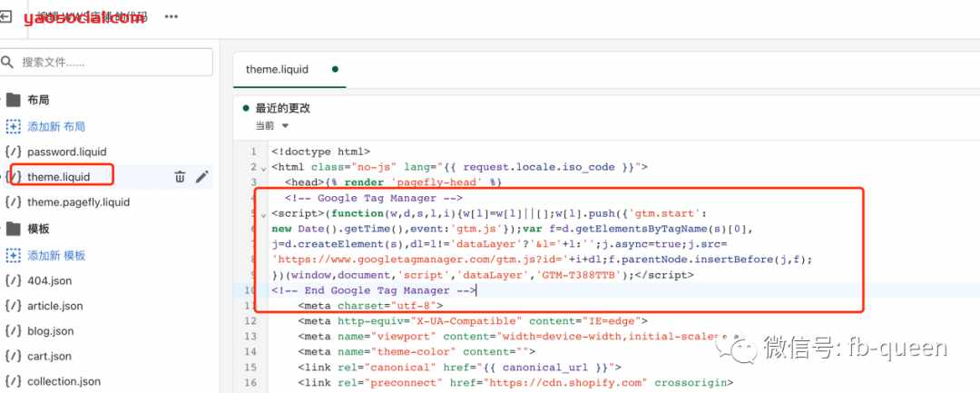Click the meta charset utf-8 line

click(x=370, y=306)
